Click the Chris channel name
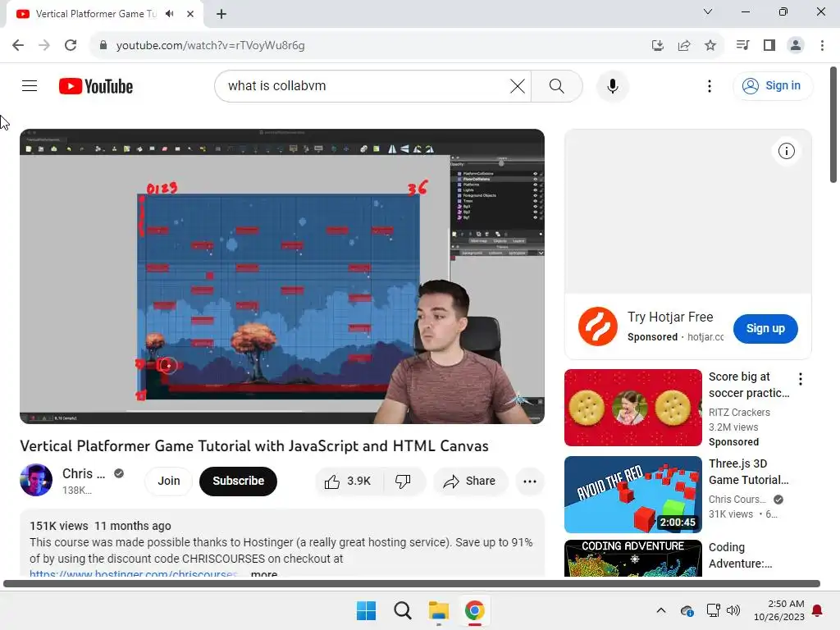The height and width of the screenshot is (630, 840). (x=84, y=473)
